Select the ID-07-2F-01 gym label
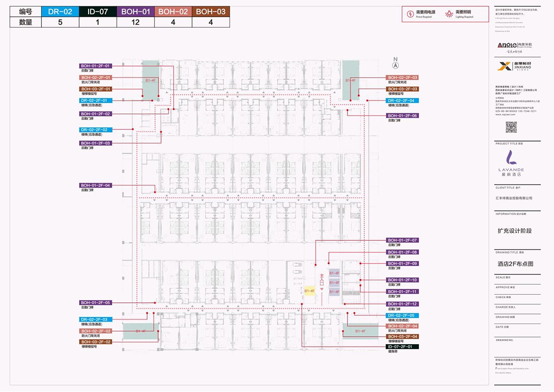Image resolution: width=554 pixels, height=392 pixels. (x=402, y=347)
